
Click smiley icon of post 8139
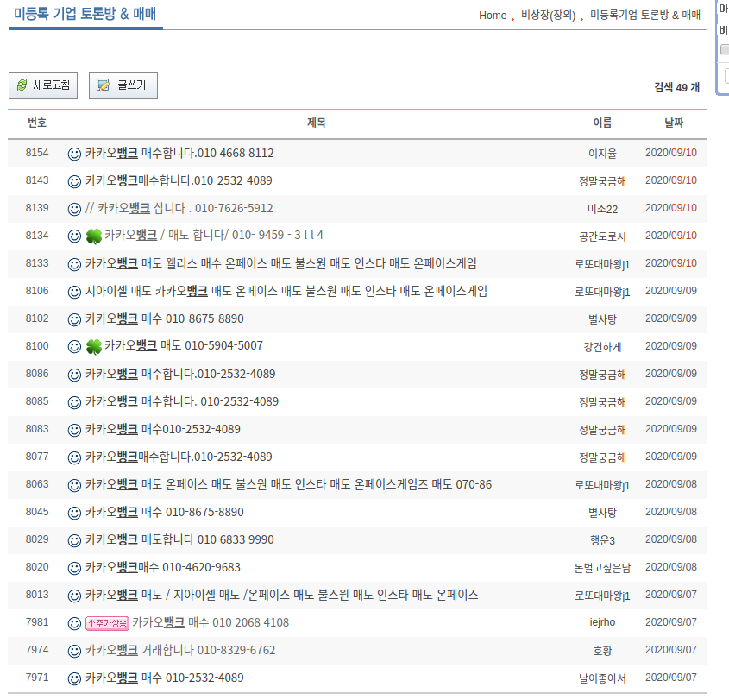pos(74,209)
